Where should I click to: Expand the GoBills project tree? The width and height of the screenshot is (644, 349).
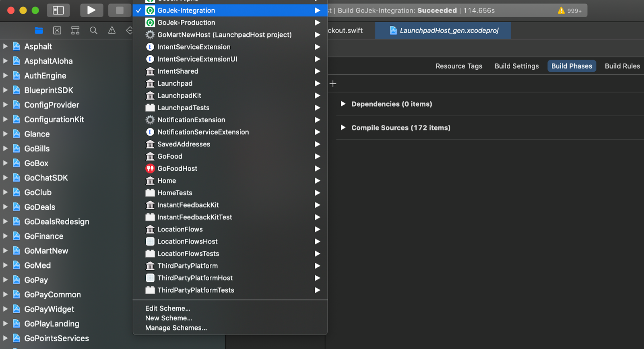5,149
